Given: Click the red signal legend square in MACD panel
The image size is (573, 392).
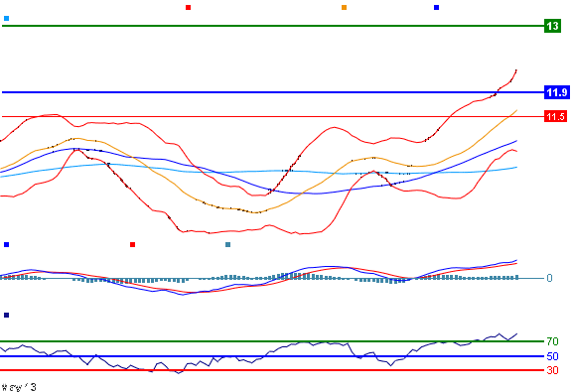Looking at the screenshot, I should pyautogui.click(x=133, y=244).
